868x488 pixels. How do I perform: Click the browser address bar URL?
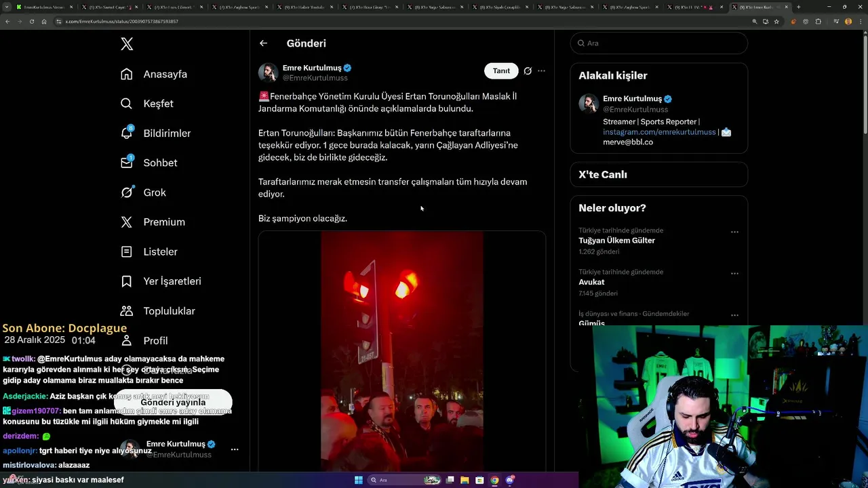121,22
